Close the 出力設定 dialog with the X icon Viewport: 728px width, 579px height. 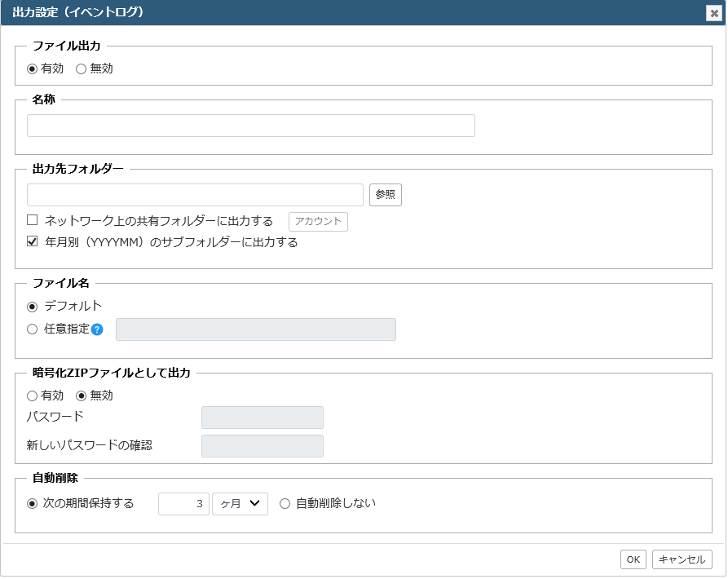click(x=714, y=14)
